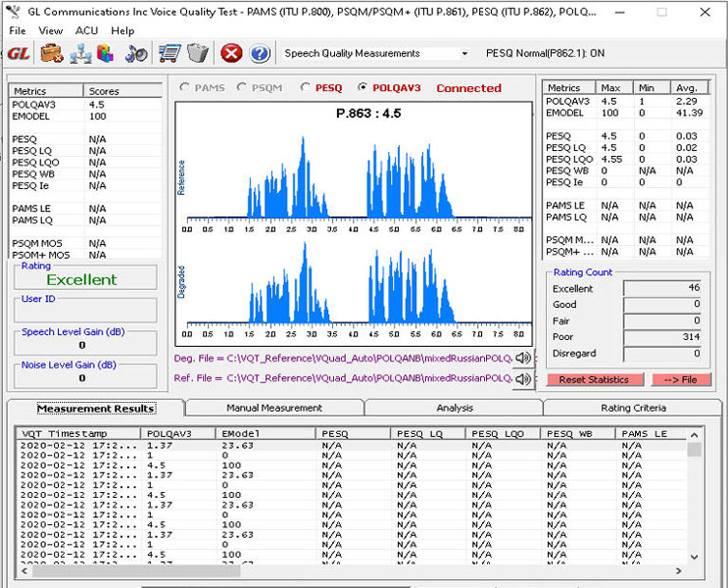This screenshot has height=588, width=728.
Task: Click the Min column header in statistics
Action: coord(653,87)
